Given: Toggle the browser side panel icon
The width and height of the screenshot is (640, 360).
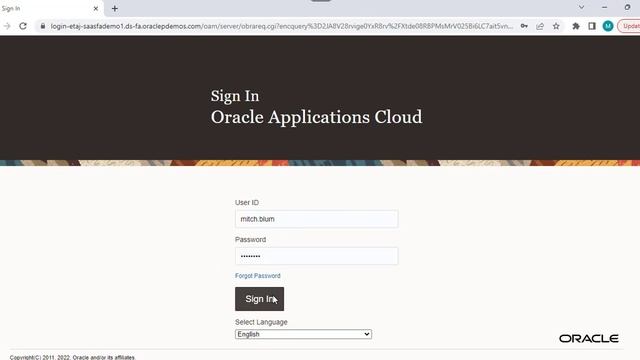Looking at the screenshot, I should pyautogui.click(x=592, y=26).
